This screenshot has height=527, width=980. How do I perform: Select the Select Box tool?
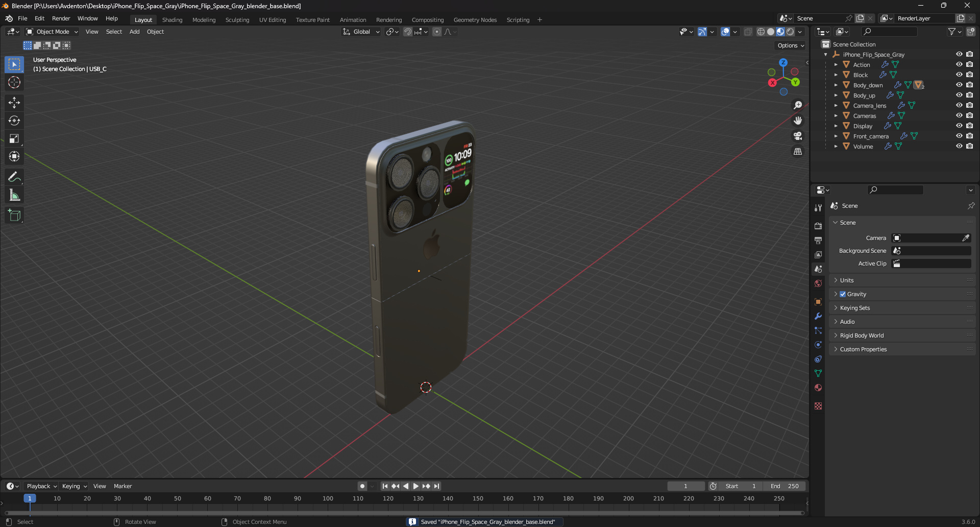click(14, 64)
